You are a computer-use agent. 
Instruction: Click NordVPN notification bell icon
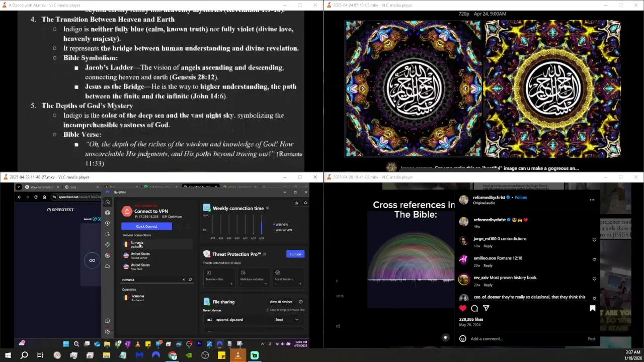[x=305, y=203]
